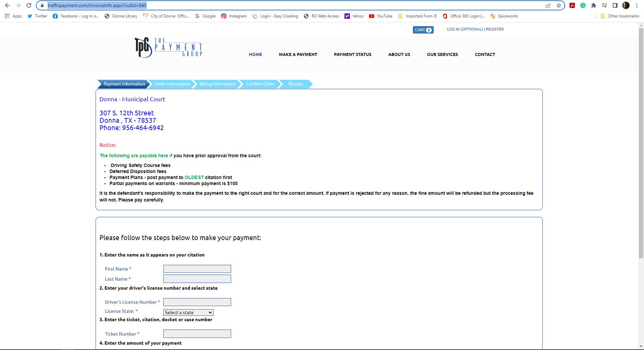This screenshot has height=350, width=644.
Task: Click the Ticket Number input field
Action: pyautogui.click(x=197, y=334)
